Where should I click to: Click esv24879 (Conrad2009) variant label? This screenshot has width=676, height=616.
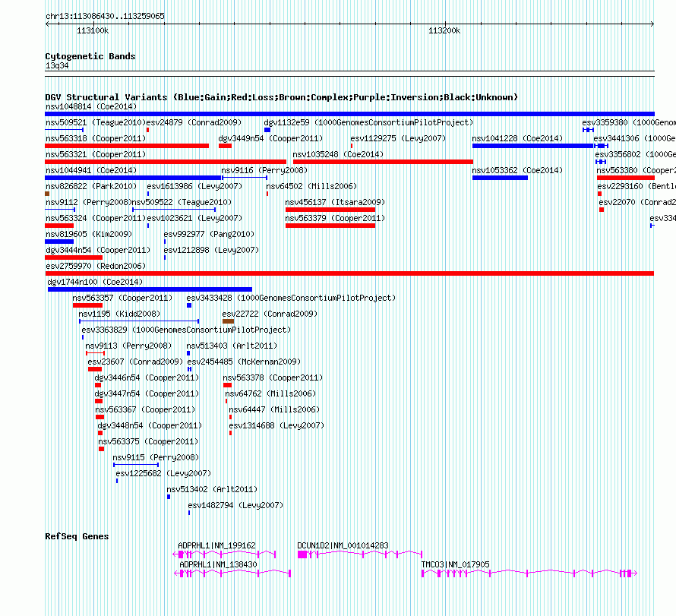194,122
